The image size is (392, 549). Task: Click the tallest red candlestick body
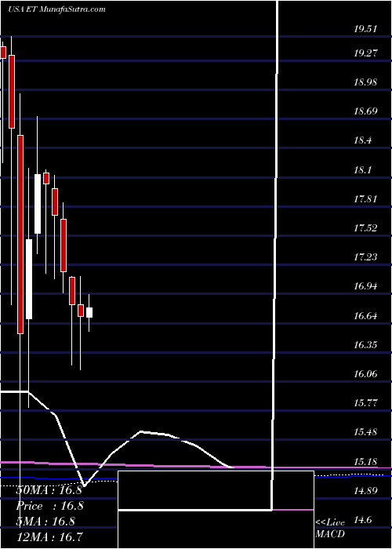[20, 235]
